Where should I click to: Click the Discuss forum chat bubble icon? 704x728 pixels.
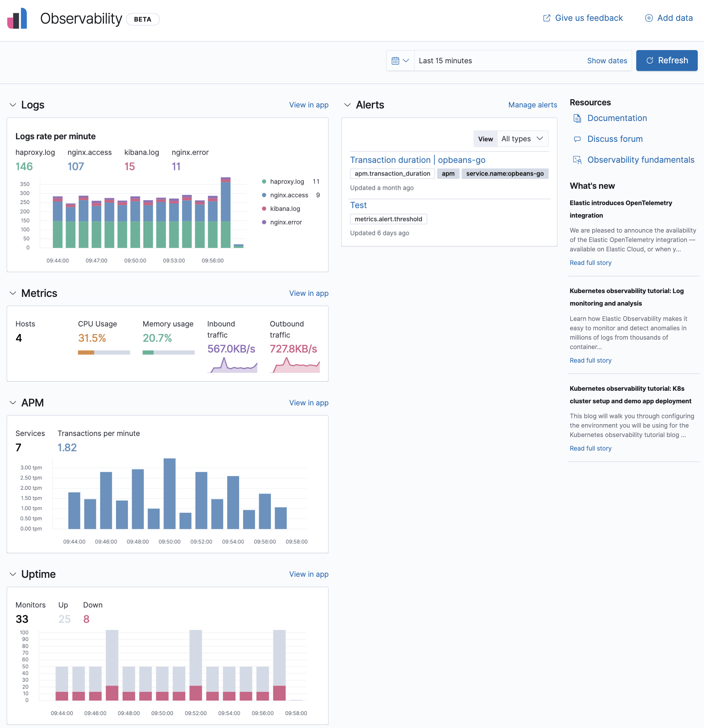(578, 139)
